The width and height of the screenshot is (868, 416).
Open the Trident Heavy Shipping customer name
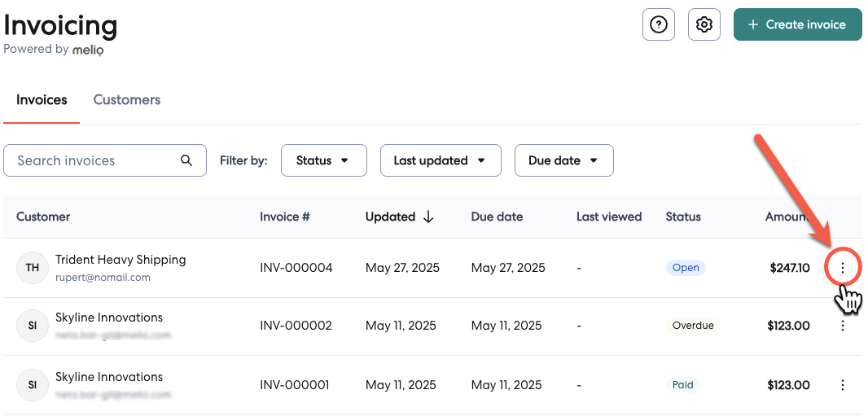pos(121,260)
